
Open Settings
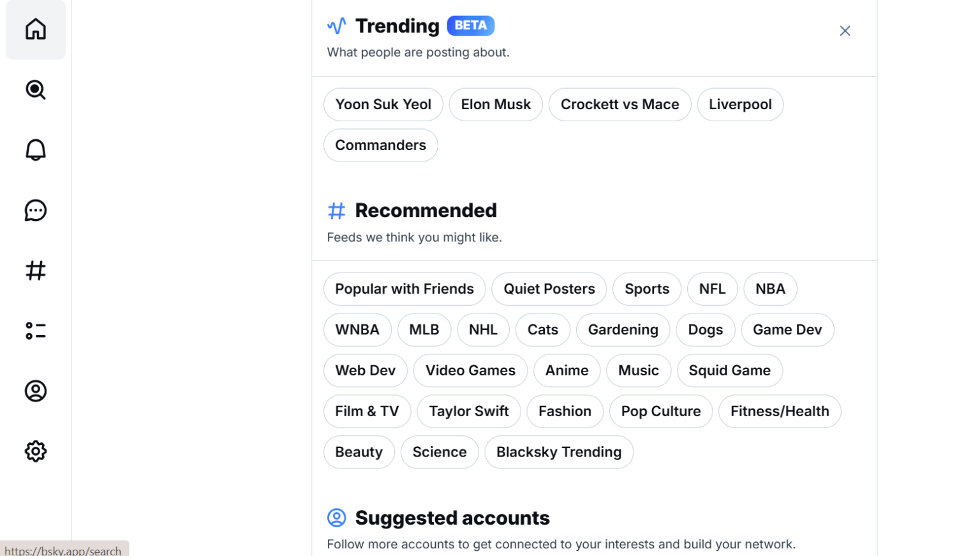pos(35,451)
